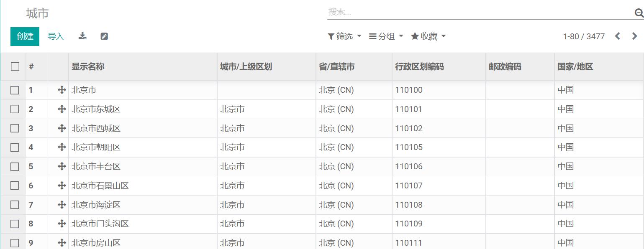Viewport: 644px width, 249px height.
Task: Click the pencil edit icon beside export
Action: click(104, 36)
